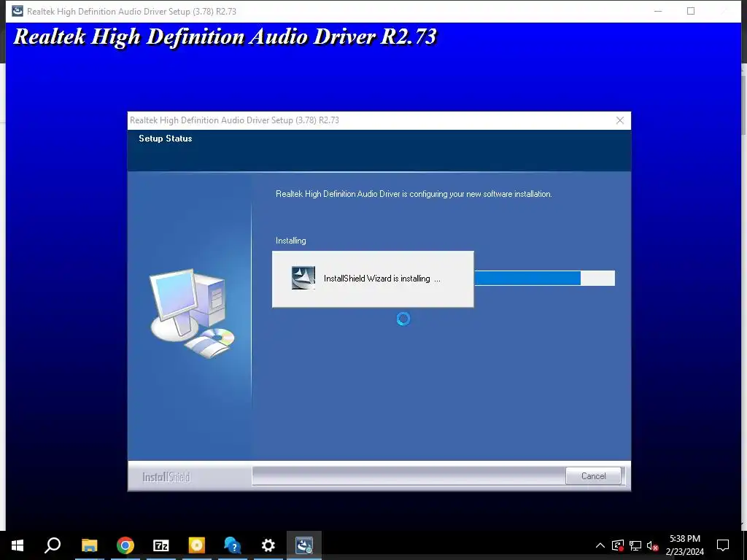Open the Windows Start menu
The image size is (747, 560).
click(x=18, y=545)
